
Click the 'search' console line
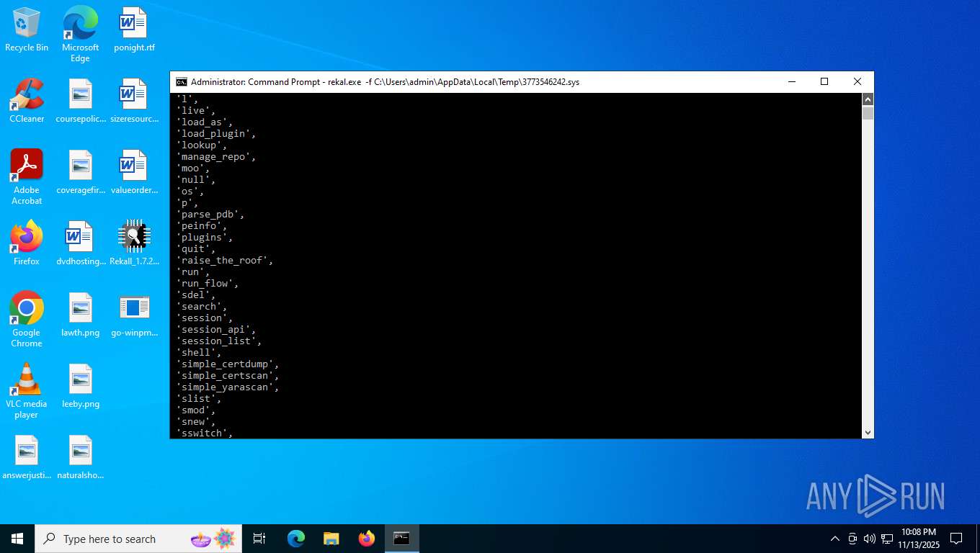click(x=202, y=307)
